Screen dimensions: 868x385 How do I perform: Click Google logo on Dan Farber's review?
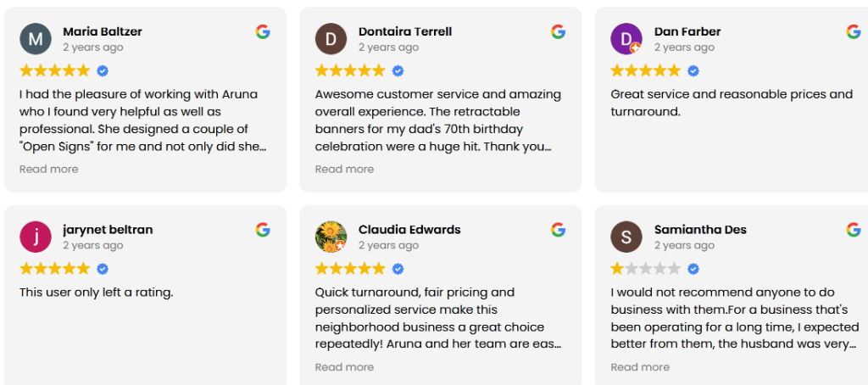[853, 32]
